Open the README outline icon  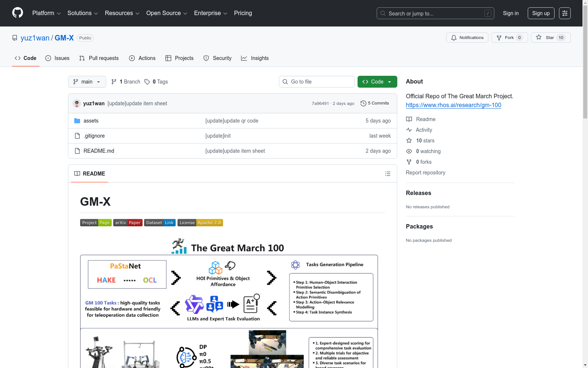388,174
